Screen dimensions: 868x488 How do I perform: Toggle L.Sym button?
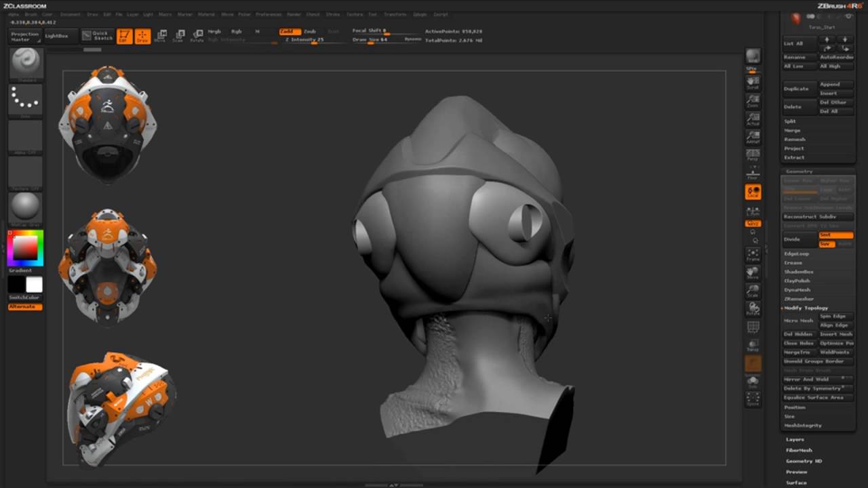pos(753,211)
